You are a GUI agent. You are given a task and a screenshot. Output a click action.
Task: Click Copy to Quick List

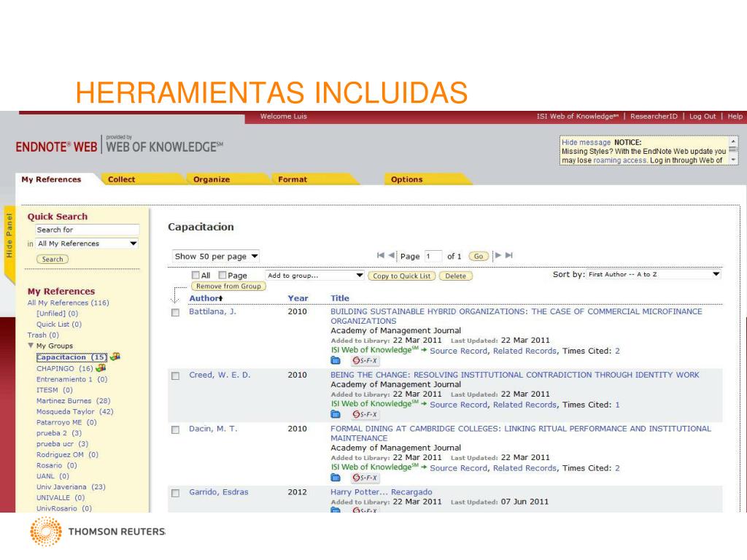402,276
